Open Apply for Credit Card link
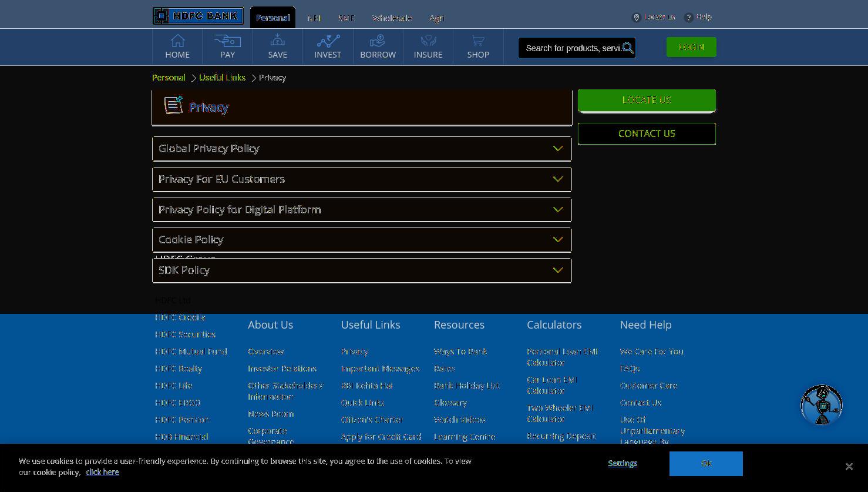 381,437
